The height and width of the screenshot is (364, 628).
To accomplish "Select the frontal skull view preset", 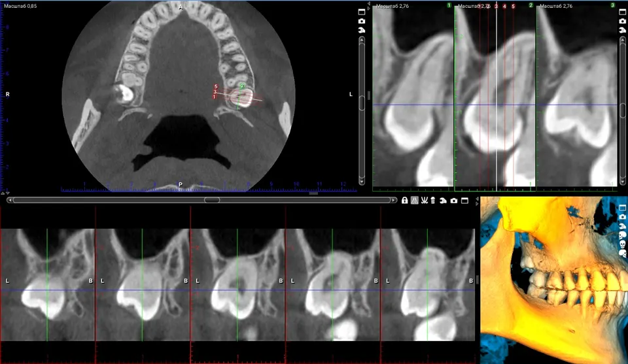I will (623, 244).
